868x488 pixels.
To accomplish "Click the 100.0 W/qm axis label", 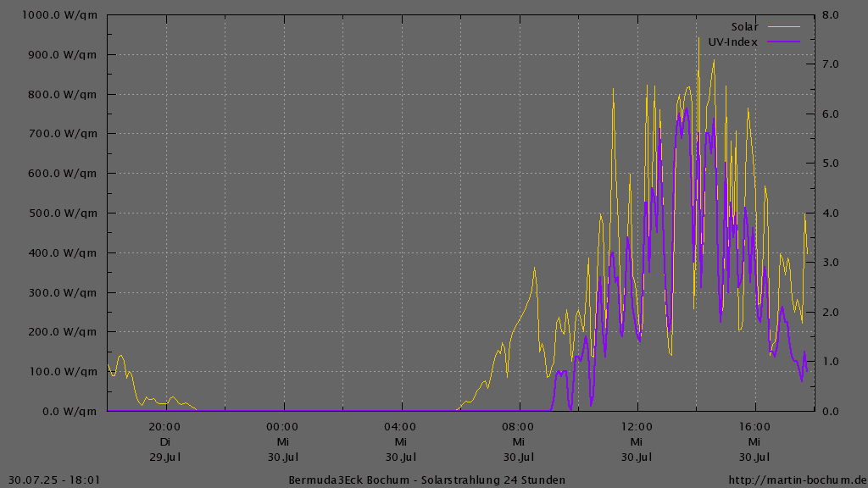I will click(63, 372).
